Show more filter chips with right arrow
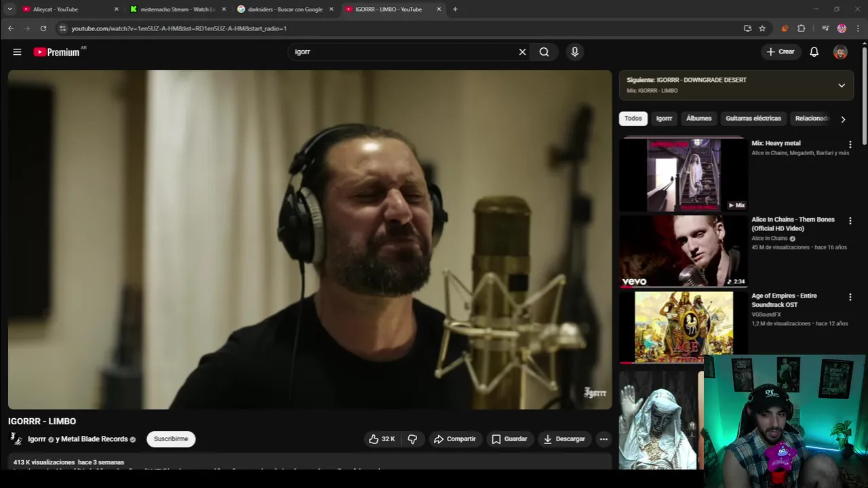 click(843, 119)
